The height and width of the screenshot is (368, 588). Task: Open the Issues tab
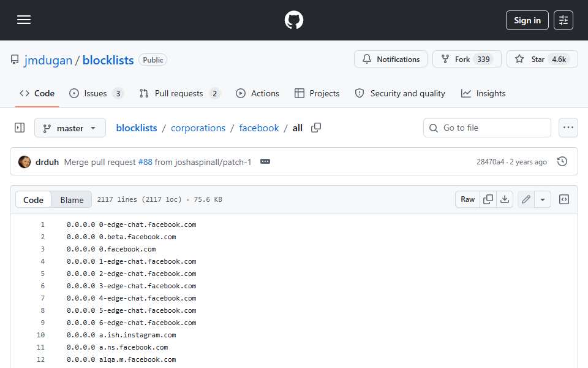coord(96,93)
